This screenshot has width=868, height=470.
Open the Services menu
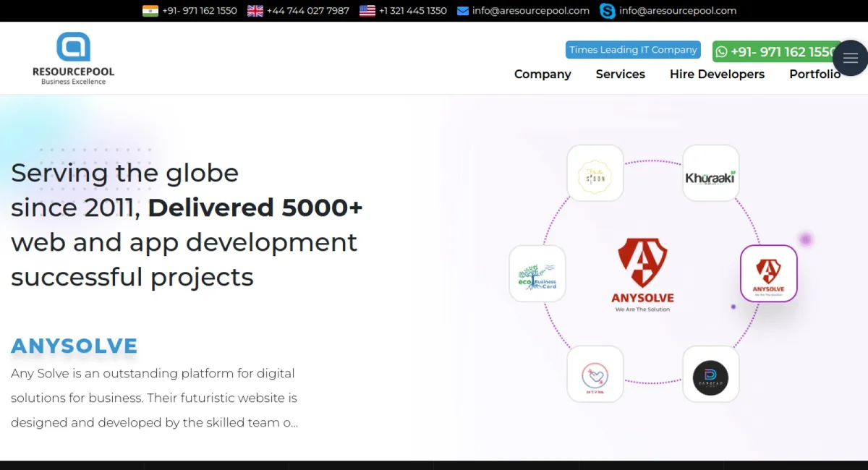[x=621, y=74]
